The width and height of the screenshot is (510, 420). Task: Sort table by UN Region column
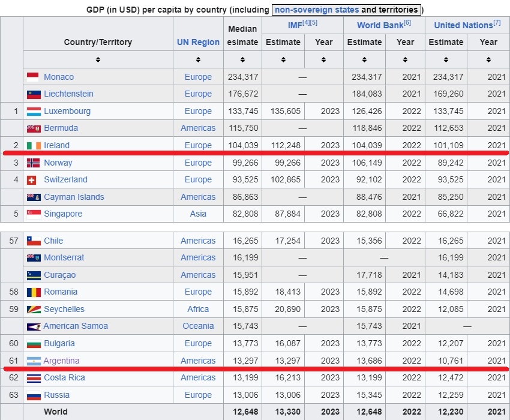[x=198, y=59]
